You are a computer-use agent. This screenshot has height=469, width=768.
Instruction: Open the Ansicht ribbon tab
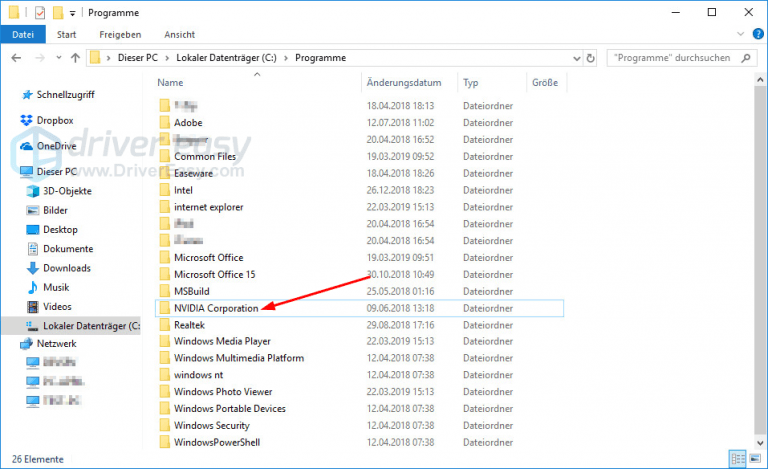[x=179, y=34]
